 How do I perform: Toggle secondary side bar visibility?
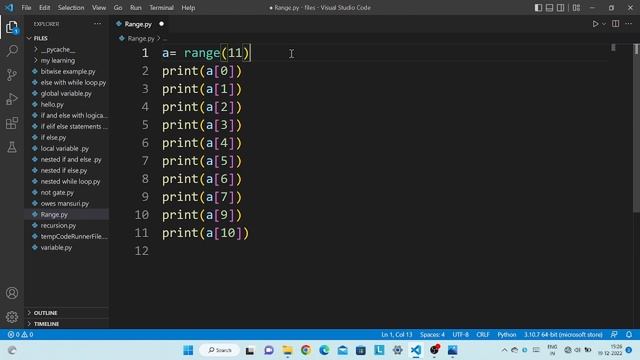coord(560,8)
